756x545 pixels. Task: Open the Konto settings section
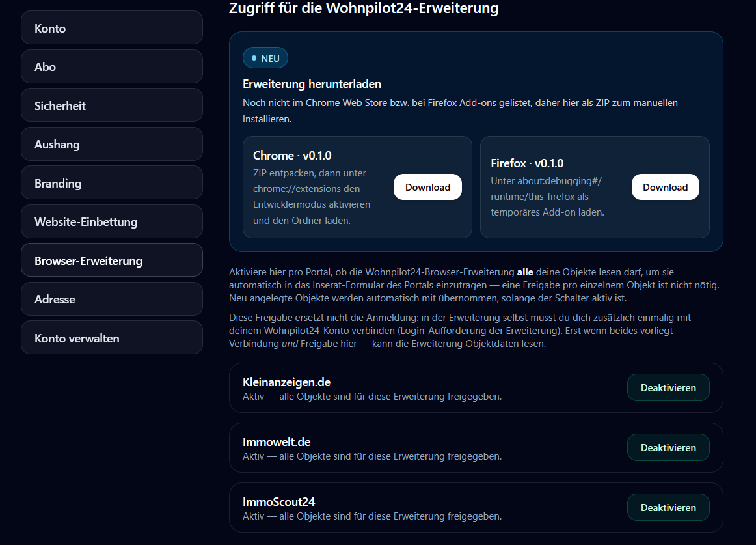coord(111,28)
